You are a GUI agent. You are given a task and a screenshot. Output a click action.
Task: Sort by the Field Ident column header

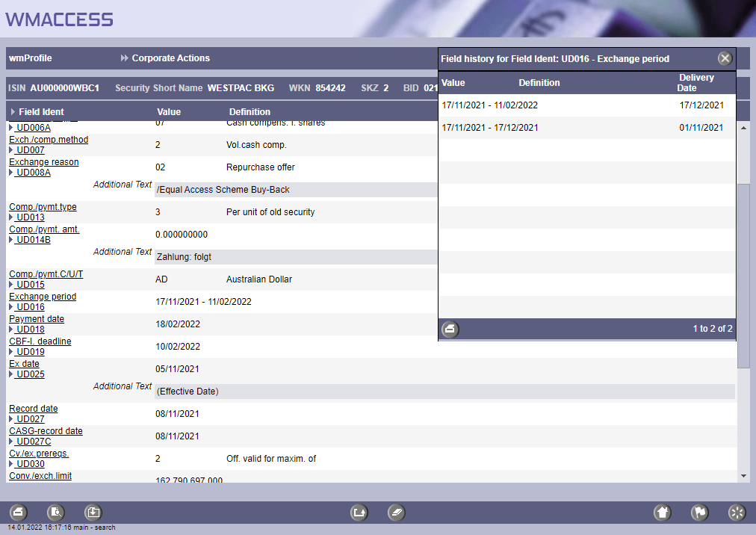pos(41,112)
